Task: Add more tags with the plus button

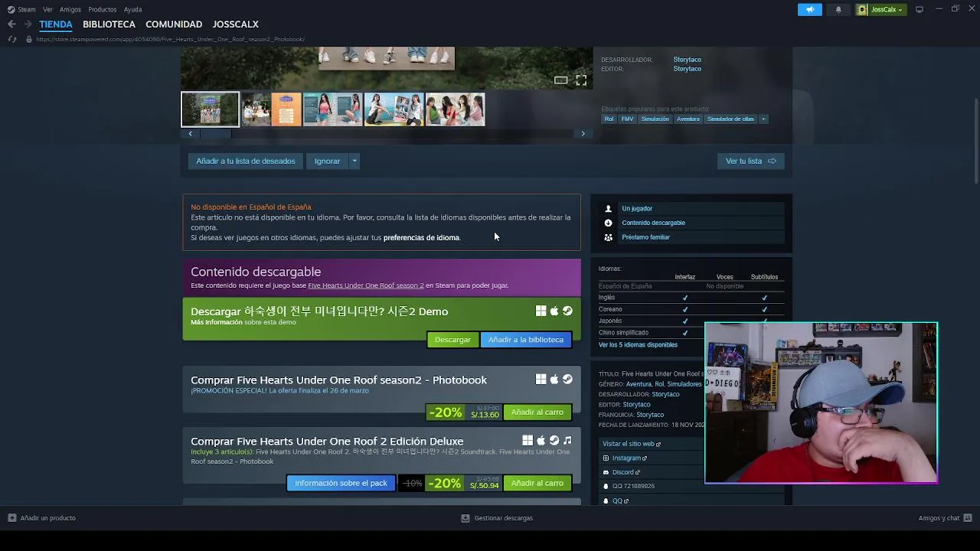Action: (x=763, y=119)
